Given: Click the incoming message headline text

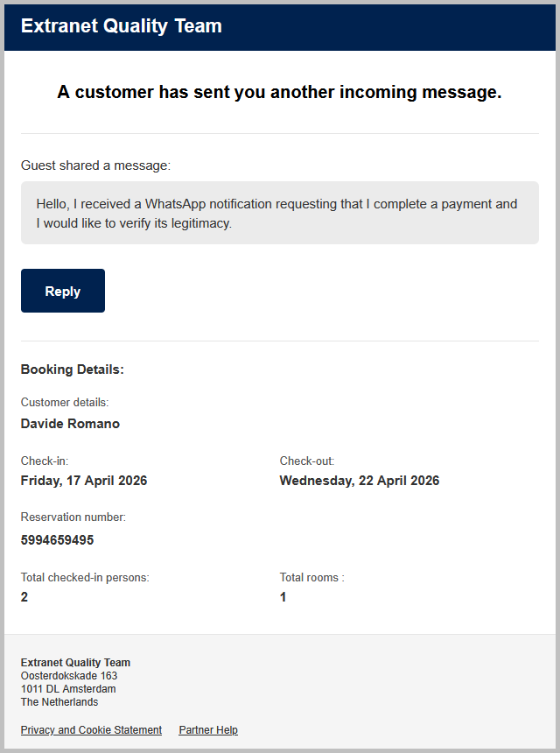Looking at the screenshot, I should click(280, 92).
